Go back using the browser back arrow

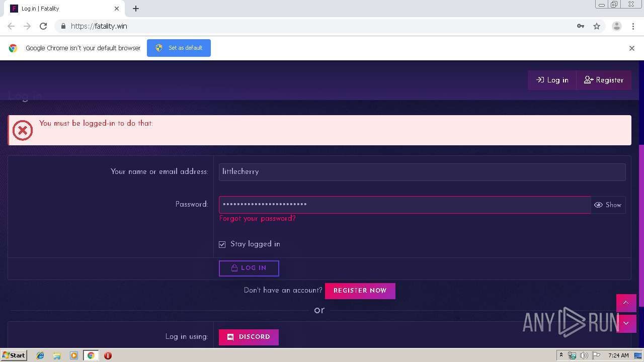pos(11,26)
